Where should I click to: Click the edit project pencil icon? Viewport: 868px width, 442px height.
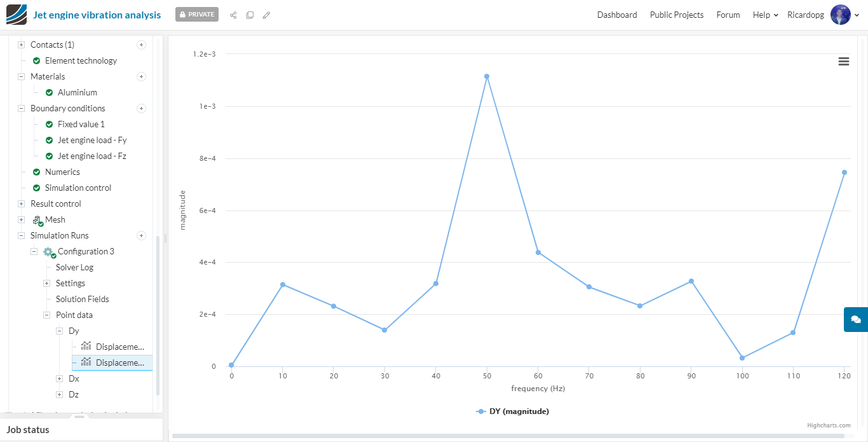266,15
